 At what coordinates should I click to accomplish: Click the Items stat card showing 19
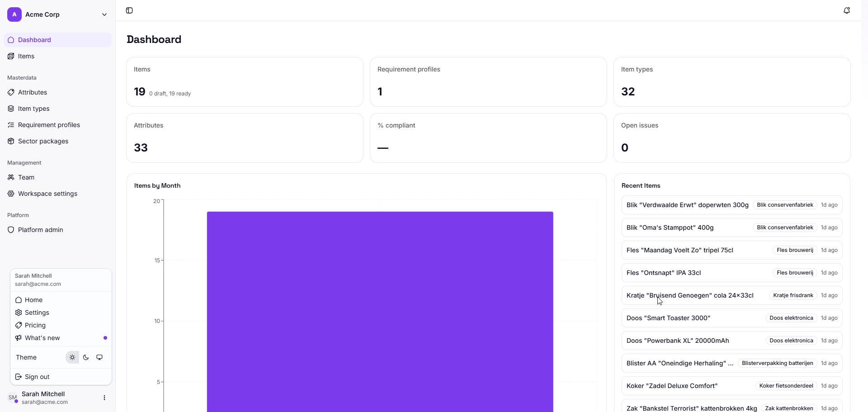tap(245, 82)
